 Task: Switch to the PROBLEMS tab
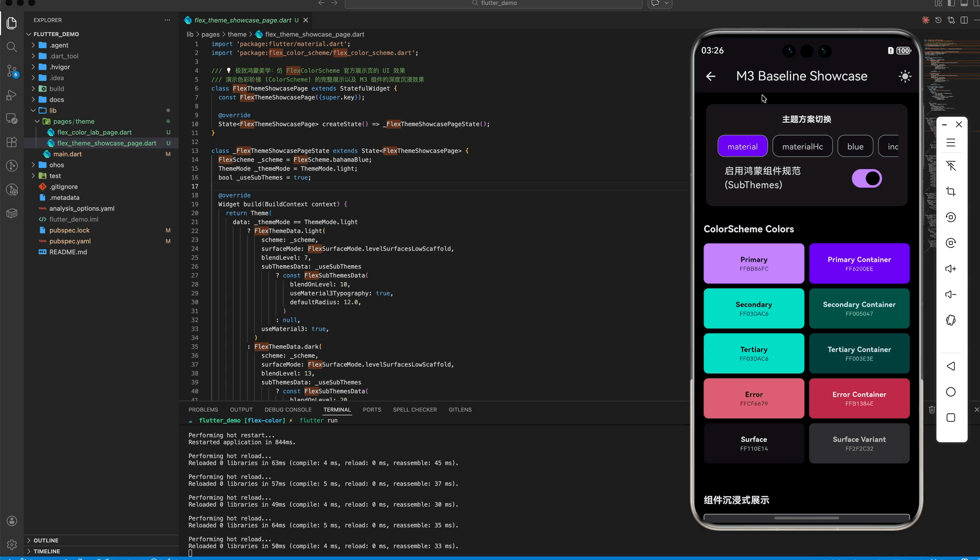point(203,410)
